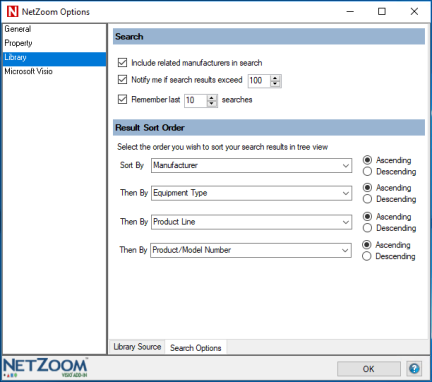Click the NetZoom N logo in title bar

pyautogui.click(x=12, y=12)
